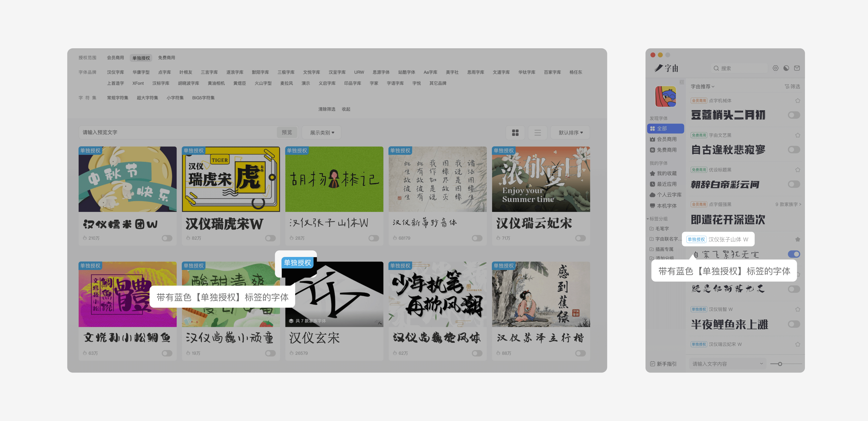Select 会员商用 in web 授权范围 filter
Viewport: 868px width, 421px height.
coord(115,58)
